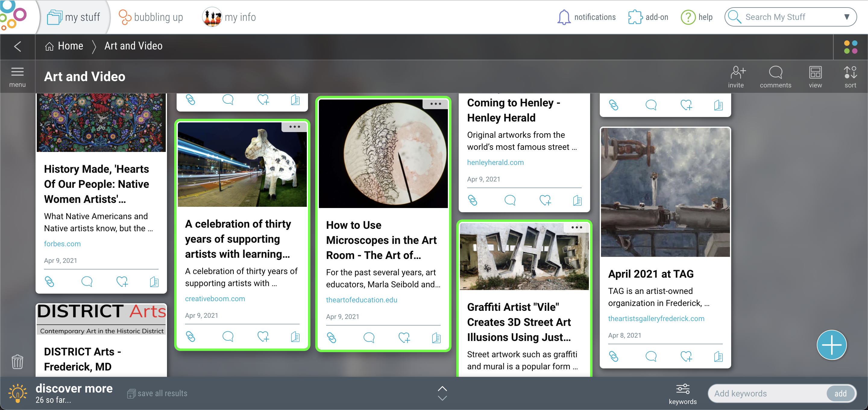Switch to the my stuff tab
Screen dimensions: 868x410
(74, 17)
